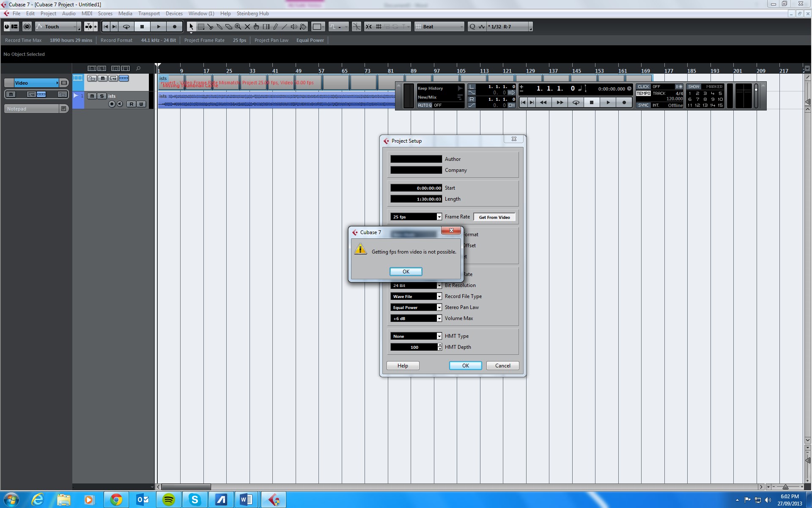Choose the Mute X tool
Viewport: 812px width, 508px height.
click(x=247, y=27)
